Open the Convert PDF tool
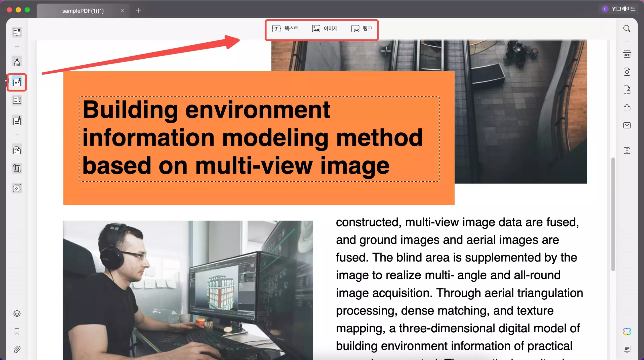 click(x=627, y=72)
